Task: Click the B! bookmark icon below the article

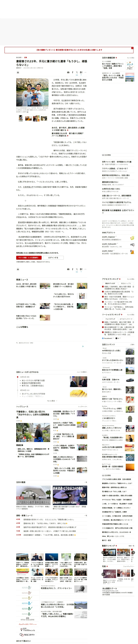Action: [81, 269]
